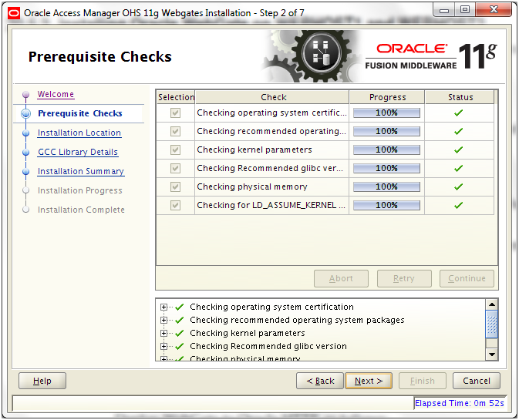
Task: Click the Back button
Action: point(320,381)
